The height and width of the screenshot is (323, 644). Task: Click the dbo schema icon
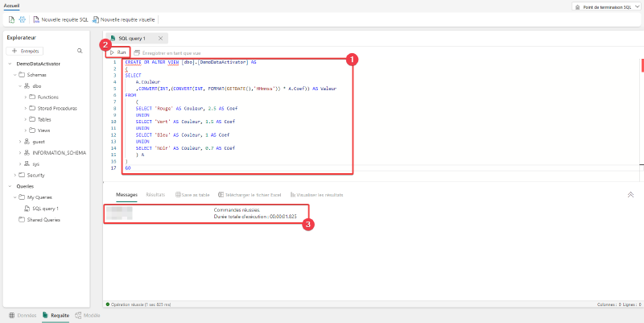(x=27, y=86)
